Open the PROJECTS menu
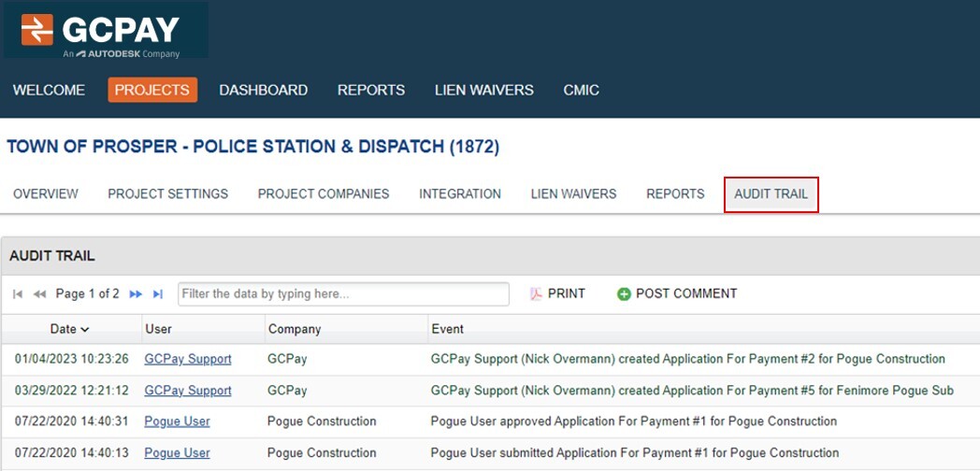Viewport: 980px width, 471px height. coord(152,90)
